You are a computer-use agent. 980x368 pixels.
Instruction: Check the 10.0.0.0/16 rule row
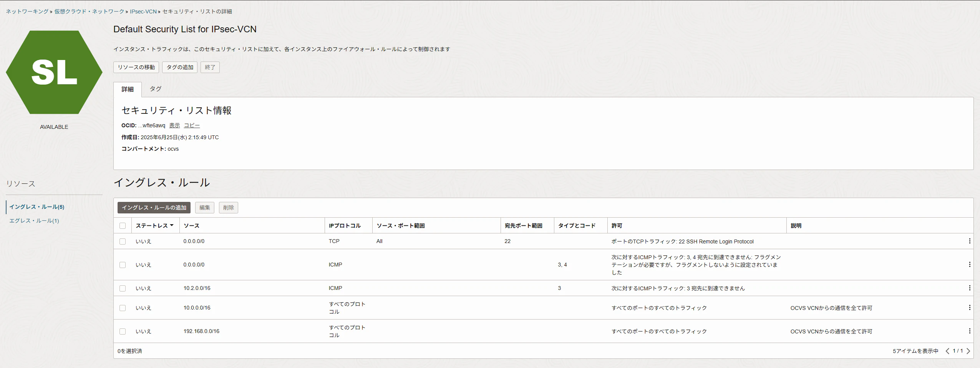click(x=123, y=308)
